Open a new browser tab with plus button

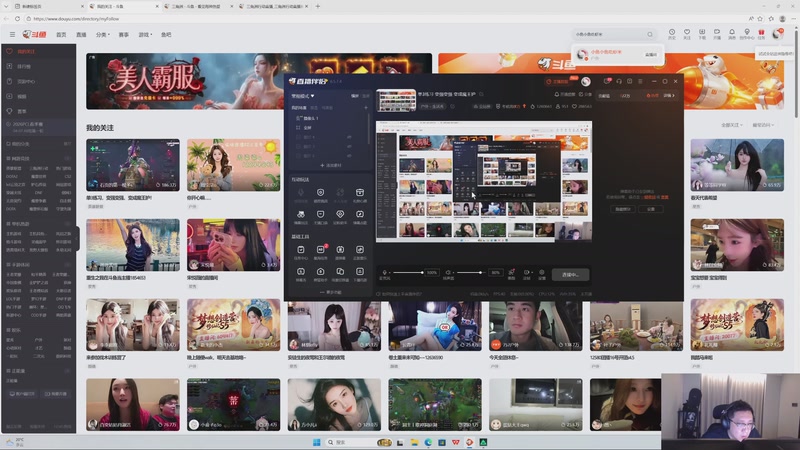(x=317, y=6)
